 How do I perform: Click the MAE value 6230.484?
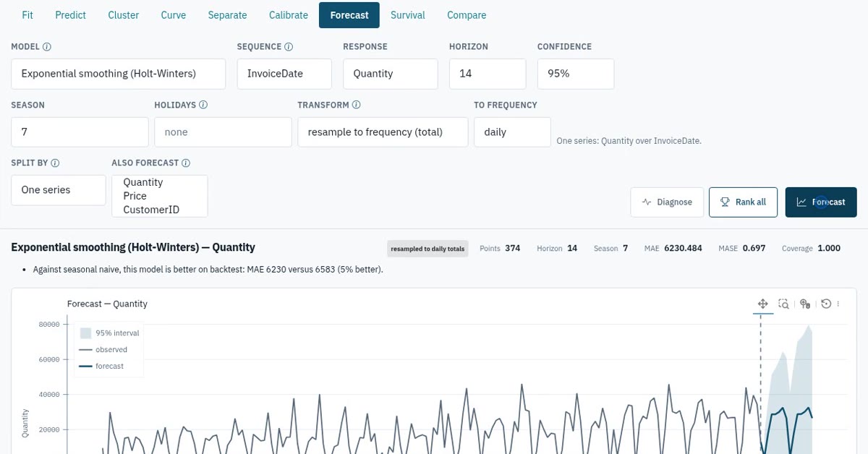(683, 248)
